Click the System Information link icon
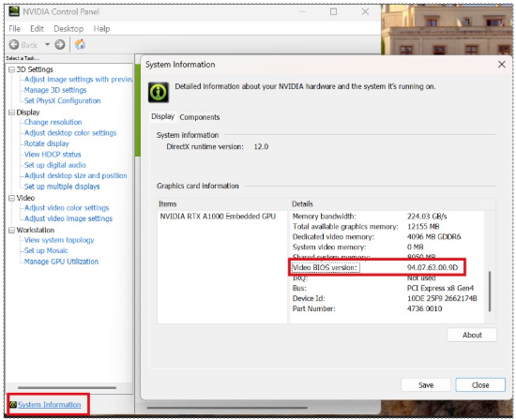 pos(13,405)
